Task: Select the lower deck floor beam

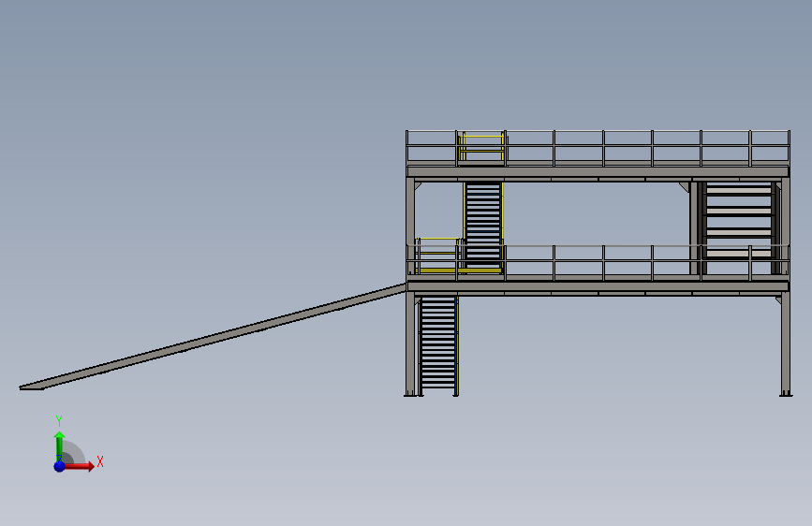Action: [598, 286]
